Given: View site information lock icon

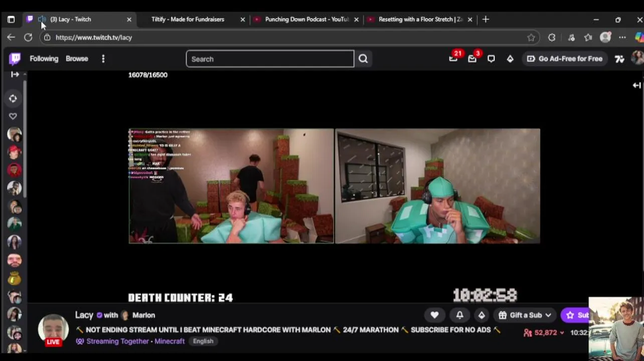Looking at the screenshot, I should pyautogui.click(x=47, y=37).
